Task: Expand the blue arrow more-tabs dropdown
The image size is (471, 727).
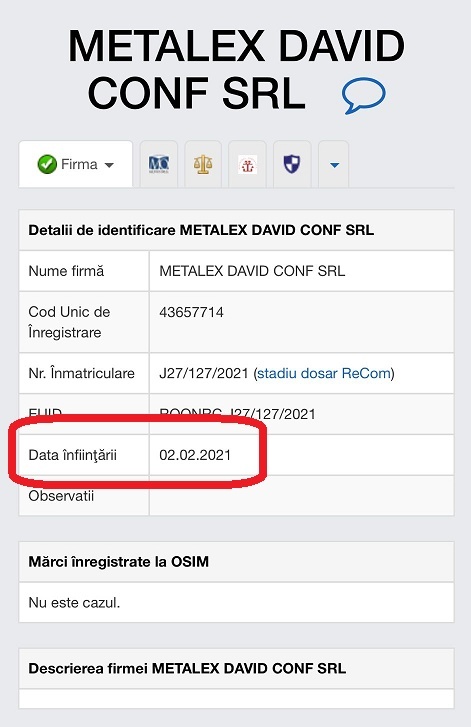Action: coord(334,165)
